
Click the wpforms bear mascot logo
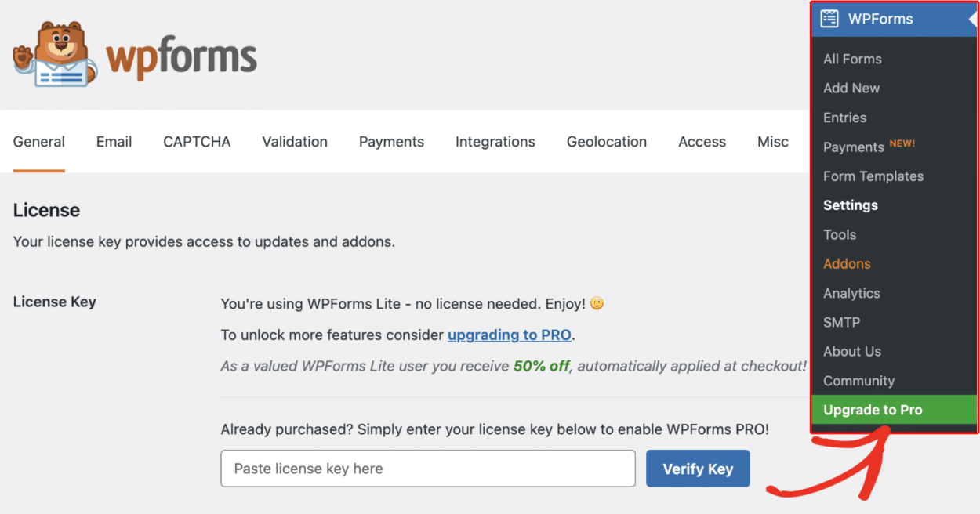click(x=51, y=52)
